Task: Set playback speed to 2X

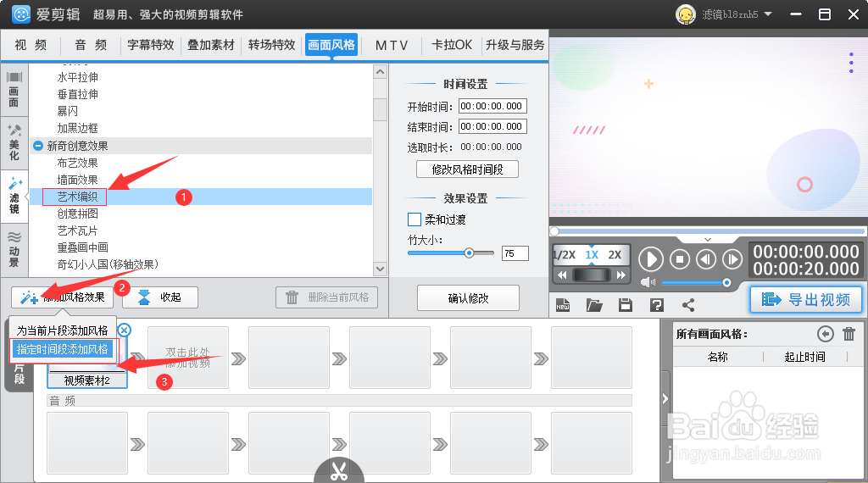Action: pyautogui.click(x=615, y=255)
